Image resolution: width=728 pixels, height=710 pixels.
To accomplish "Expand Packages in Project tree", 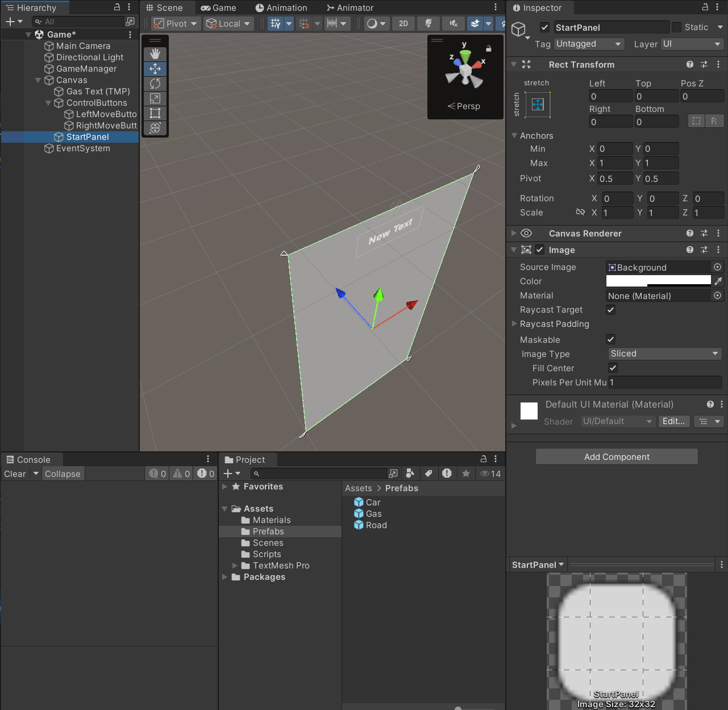I will click(x=224, y=577).
